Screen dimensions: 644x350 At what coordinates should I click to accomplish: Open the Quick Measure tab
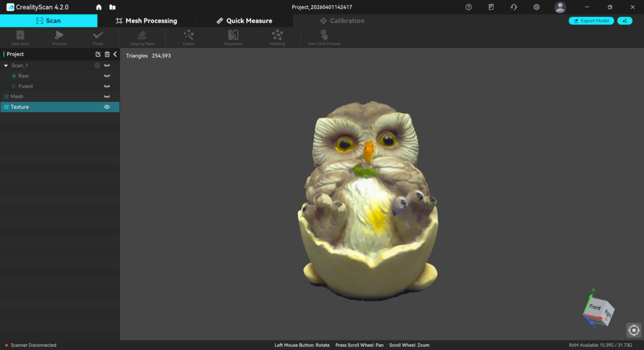244,21
